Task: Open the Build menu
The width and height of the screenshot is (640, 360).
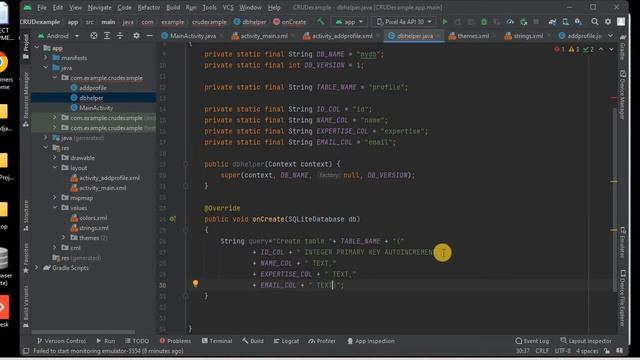Action: click(173, 7)
